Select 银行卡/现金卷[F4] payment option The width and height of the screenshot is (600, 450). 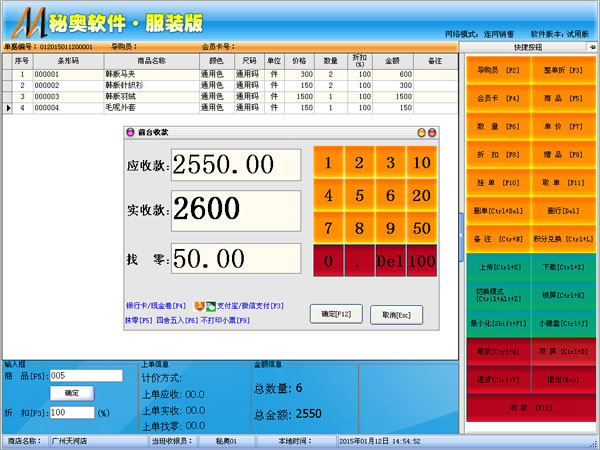point(155,305)
